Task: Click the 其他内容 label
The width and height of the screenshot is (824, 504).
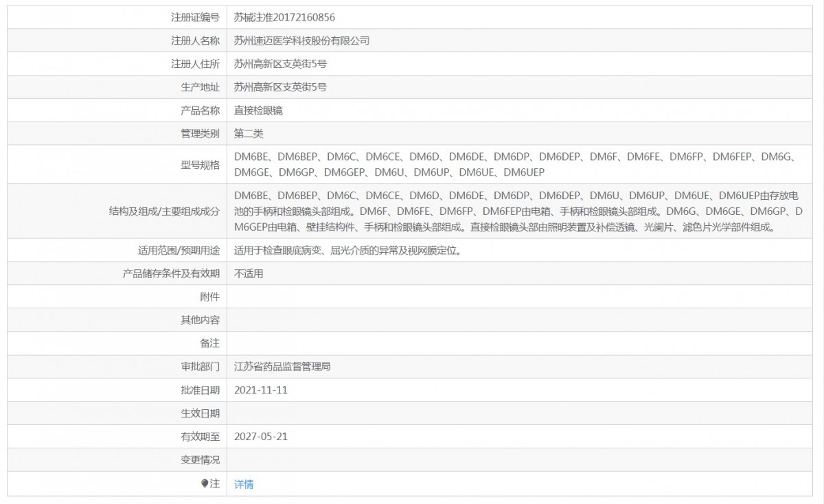Action: pyautogui.click(x=200, y=320)
